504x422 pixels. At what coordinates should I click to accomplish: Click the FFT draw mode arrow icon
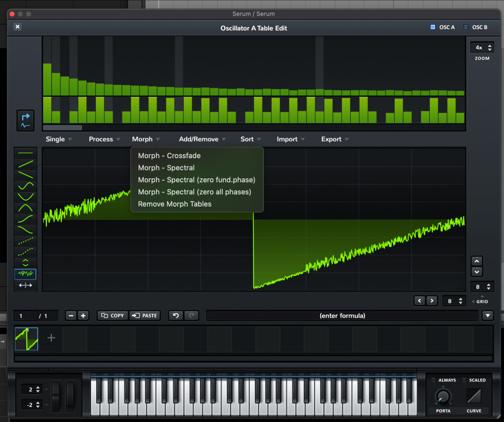click(26, 120)
